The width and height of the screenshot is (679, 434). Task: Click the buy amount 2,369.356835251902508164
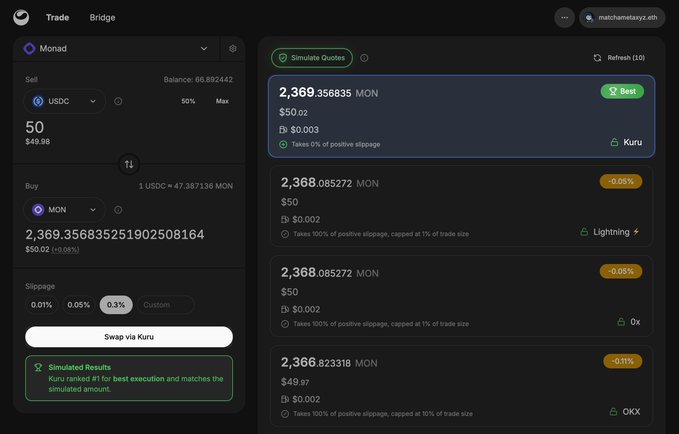[115, 234]
